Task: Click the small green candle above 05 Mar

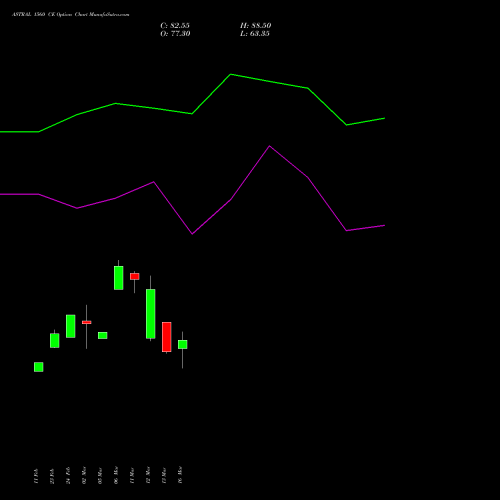Action: tap(103, 335)
